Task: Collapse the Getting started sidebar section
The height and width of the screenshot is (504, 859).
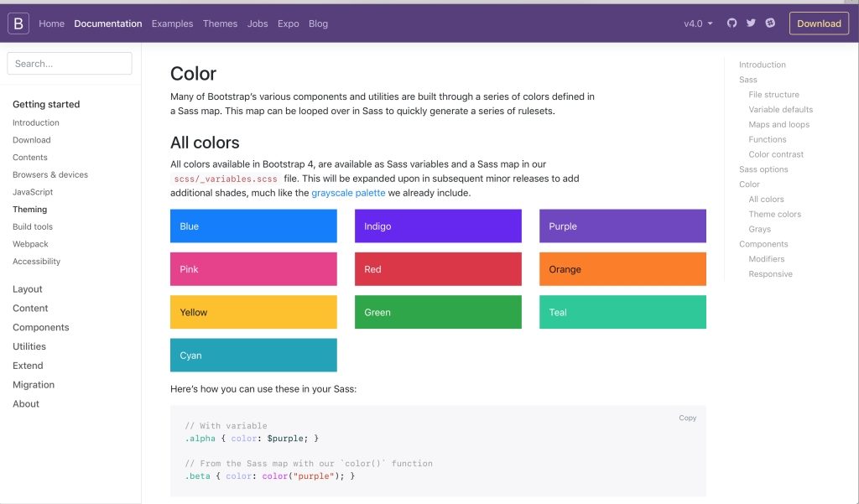Action: [46, 104]
